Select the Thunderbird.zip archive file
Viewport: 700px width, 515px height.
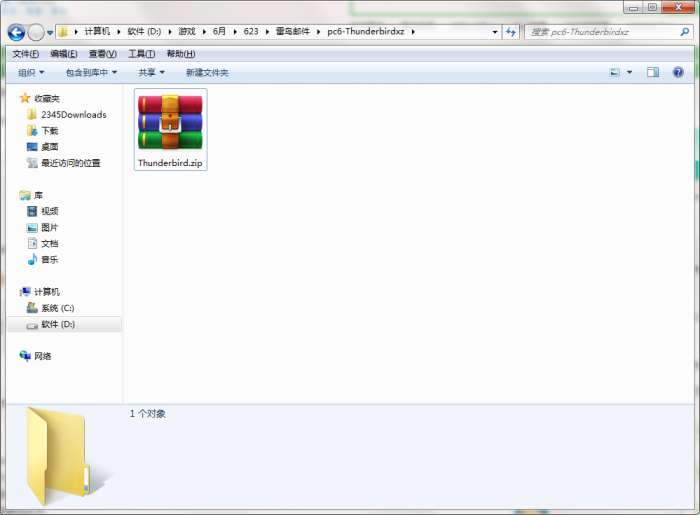[x=171, y=129]
